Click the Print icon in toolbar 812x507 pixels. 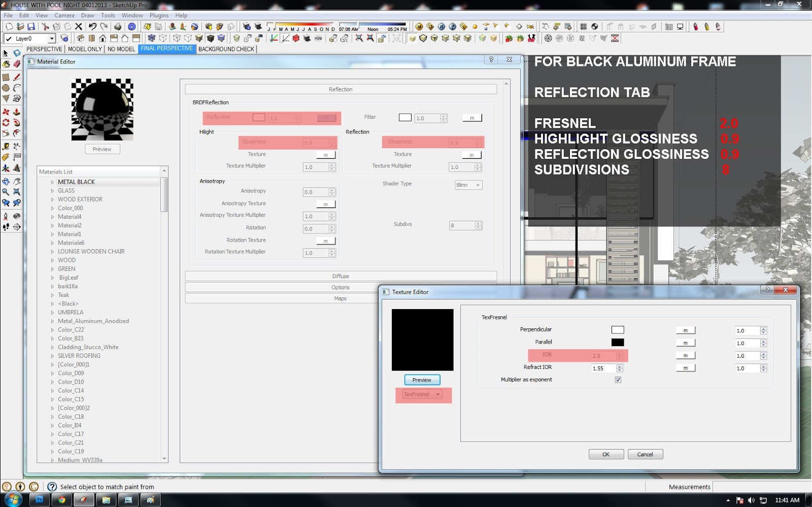pyautogui.click(x=118, y=26)
